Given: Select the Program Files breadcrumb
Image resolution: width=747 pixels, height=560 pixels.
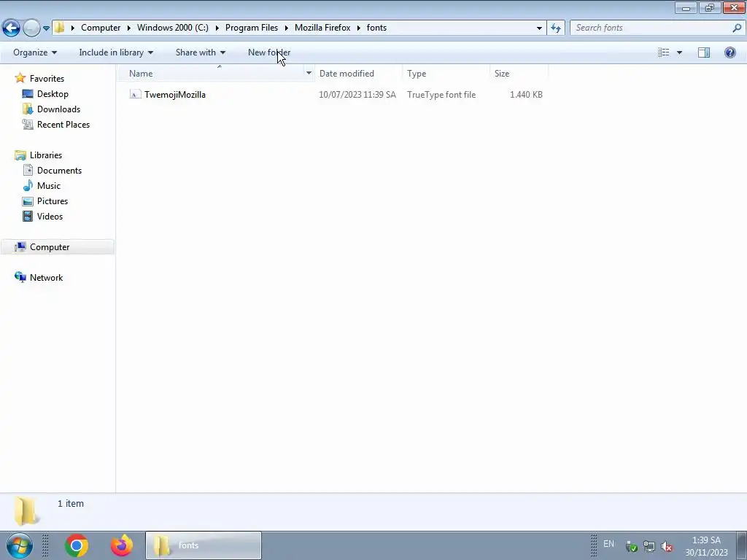Looking at the screenshot, I should pos(252,28).
